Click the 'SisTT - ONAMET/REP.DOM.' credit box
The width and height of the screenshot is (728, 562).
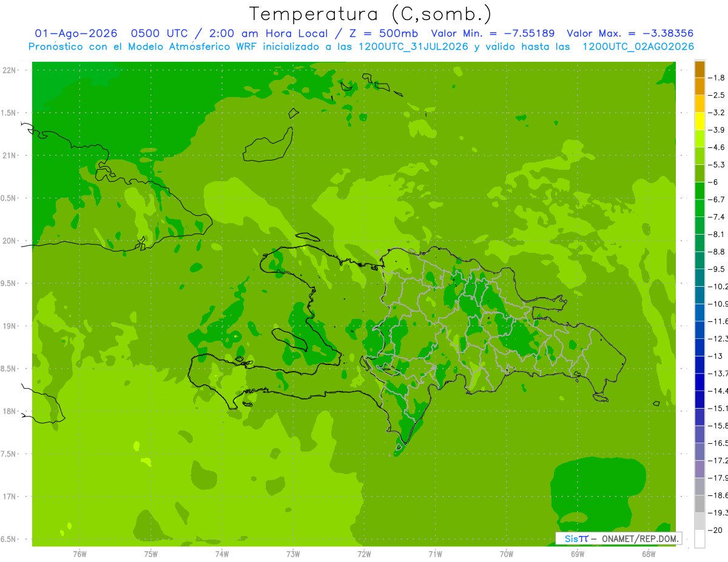[x=619, y=538]
